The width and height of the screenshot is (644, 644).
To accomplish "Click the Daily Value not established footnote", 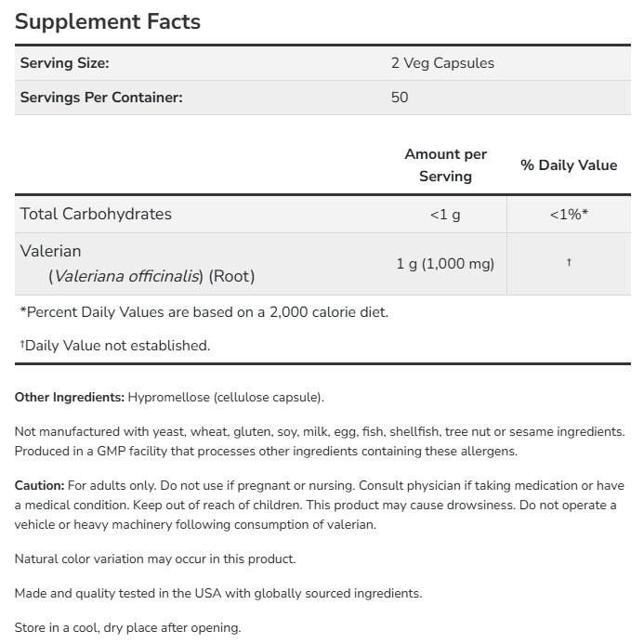I will tap(115, 346).
